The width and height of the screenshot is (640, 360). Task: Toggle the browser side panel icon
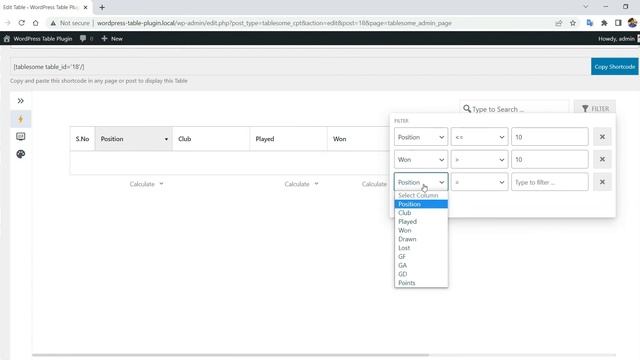pyautogui.click(x=618, y=23)
